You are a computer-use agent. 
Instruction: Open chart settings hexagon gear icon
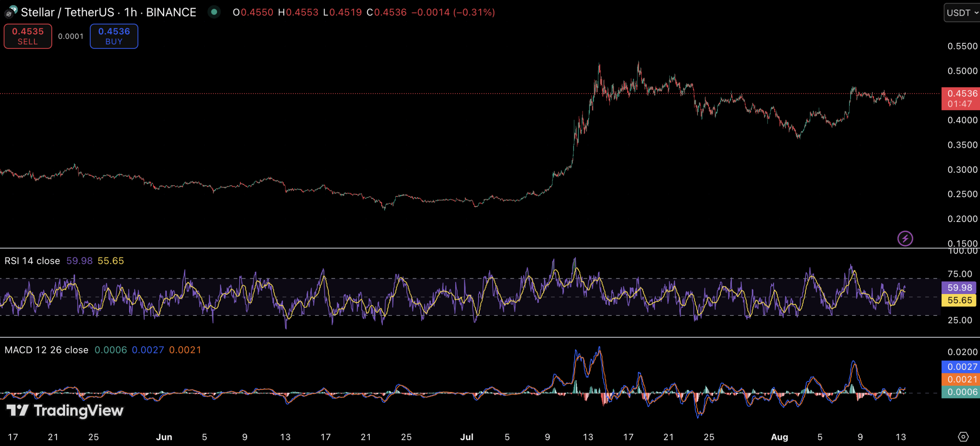pos(963,436)
